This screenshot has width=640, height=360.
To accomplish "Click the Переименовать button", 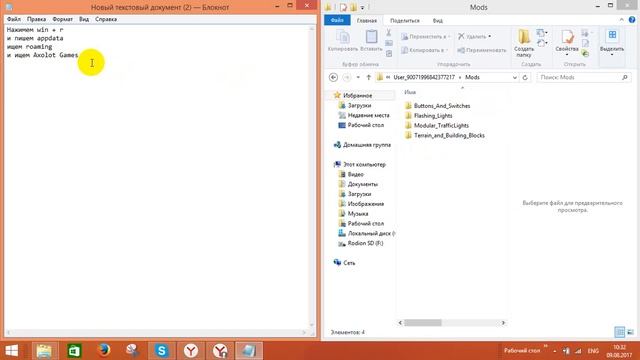I will click(482, 50).
